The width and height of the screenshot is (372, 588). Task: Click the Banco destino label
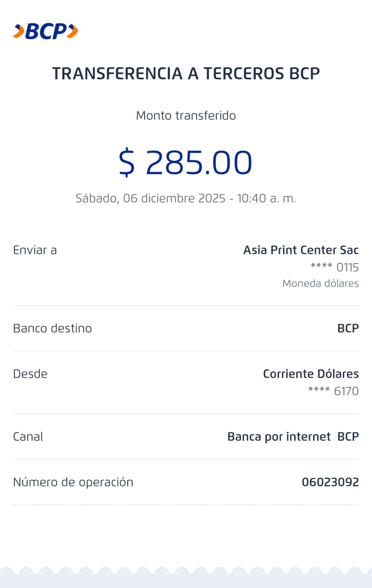pyautogui.click(x=53, y=328)
